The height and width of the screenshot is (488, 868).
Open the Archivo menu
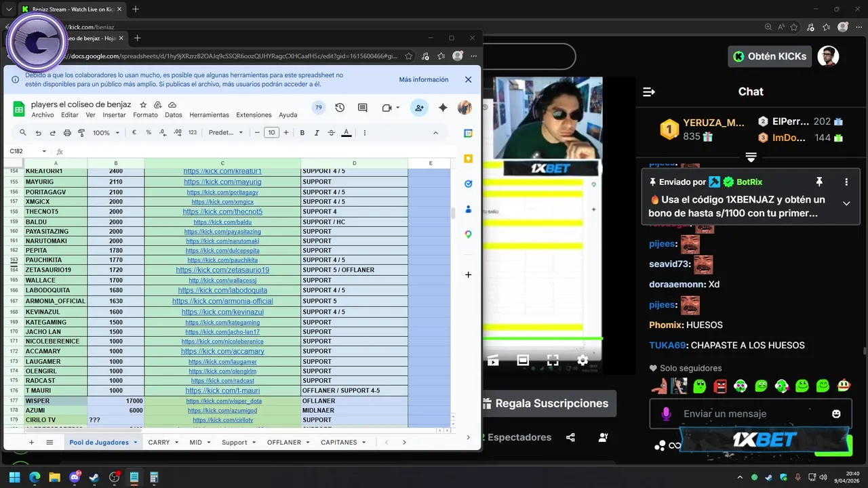click(43, 115)
